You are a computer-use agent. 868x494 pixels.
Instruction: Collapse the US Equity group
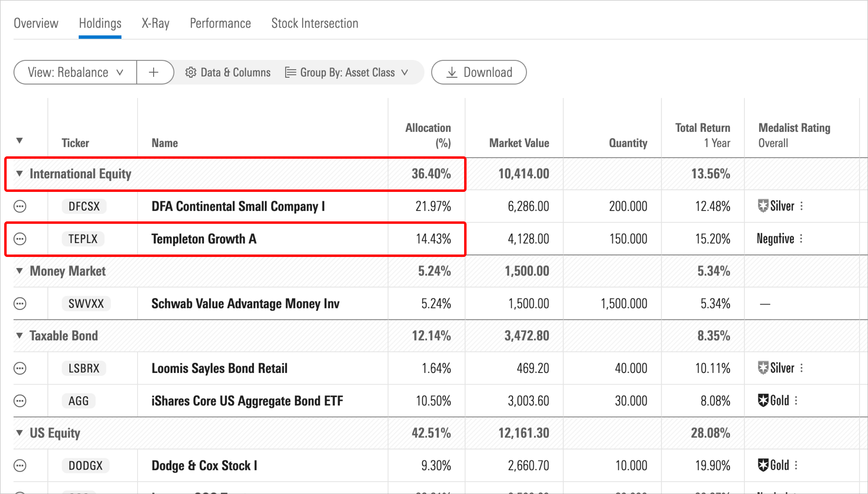coord(19,433)
